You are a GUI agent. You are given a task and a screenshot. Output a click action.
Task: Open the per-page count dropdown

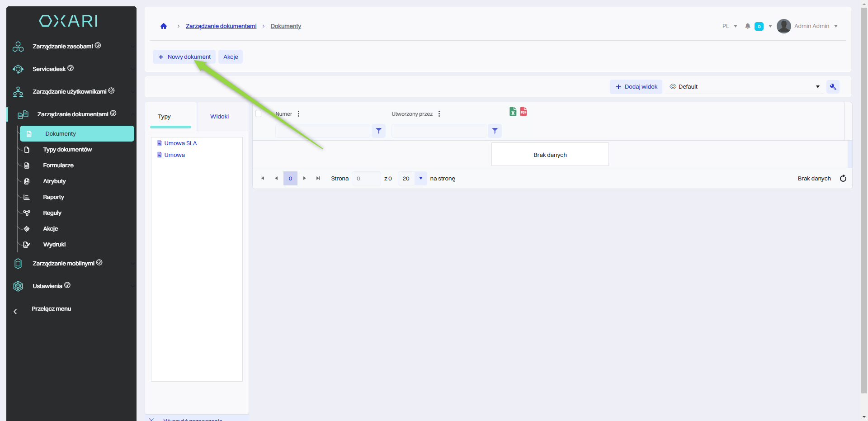pos(421,179)
